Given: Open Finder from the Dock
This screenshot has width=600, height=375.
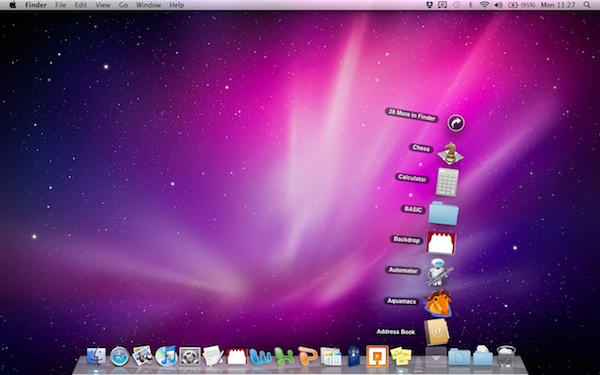Looking at the screenshot, I should click(96, 356).
